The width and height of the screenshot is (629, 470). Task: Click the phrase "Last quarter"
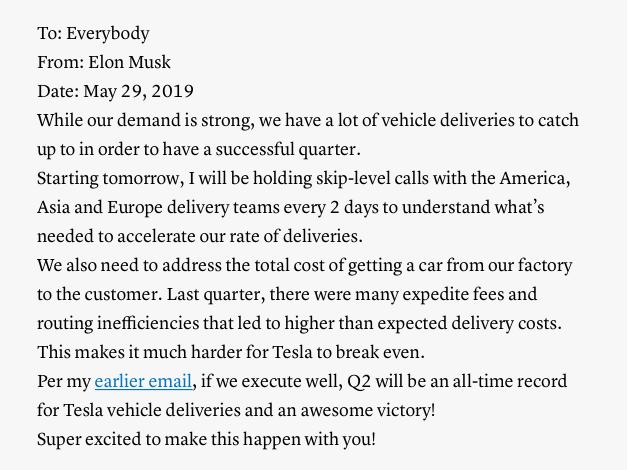(x=213, y=294)
